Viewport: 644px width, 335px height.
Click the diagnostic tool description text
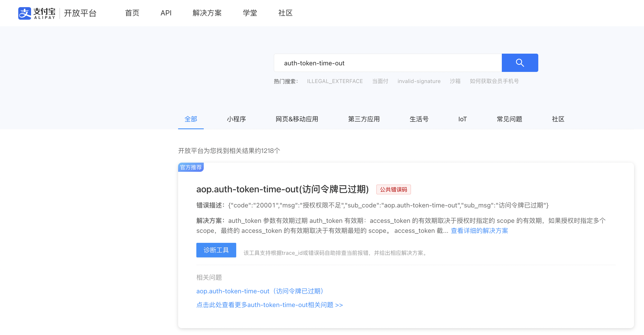[336, 253]
